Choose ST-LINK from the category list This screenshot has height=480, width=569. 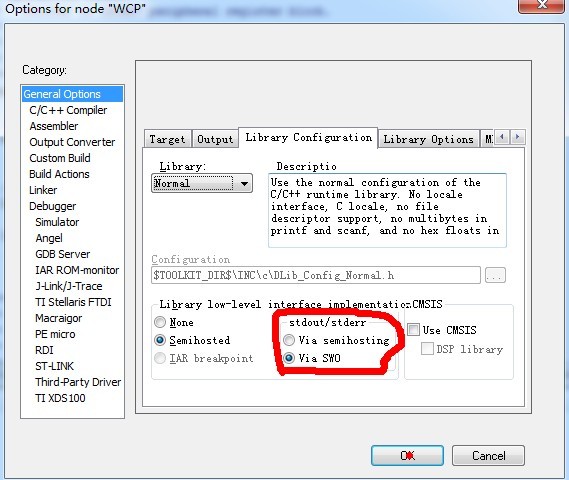pos(54,366)
